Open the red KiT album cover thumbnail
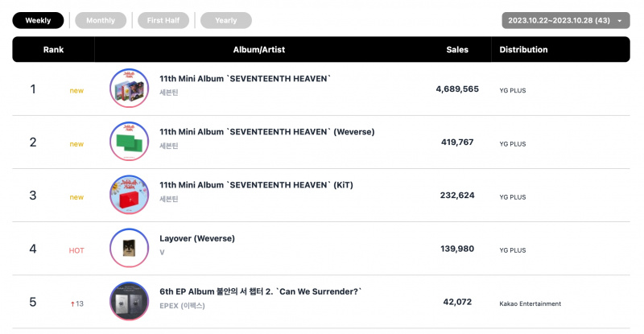The height and width of the screenshot is (334, 644). point(129,195)
